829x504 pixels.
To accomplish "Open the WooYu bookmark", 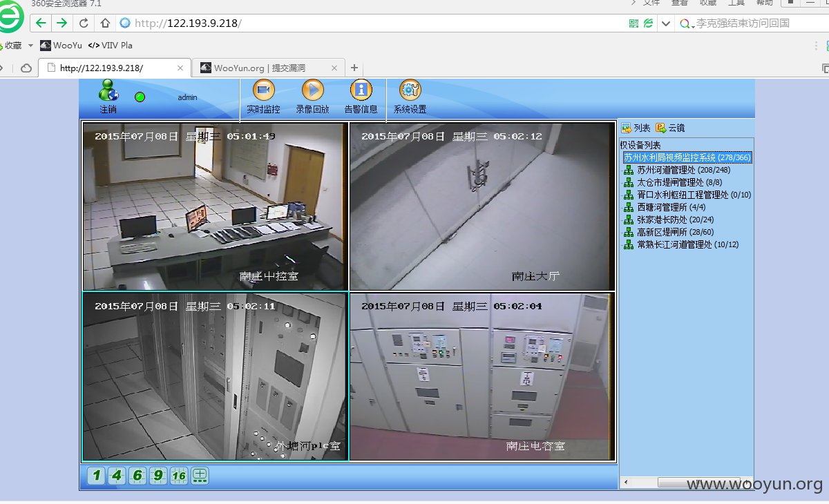I will 61,46.
